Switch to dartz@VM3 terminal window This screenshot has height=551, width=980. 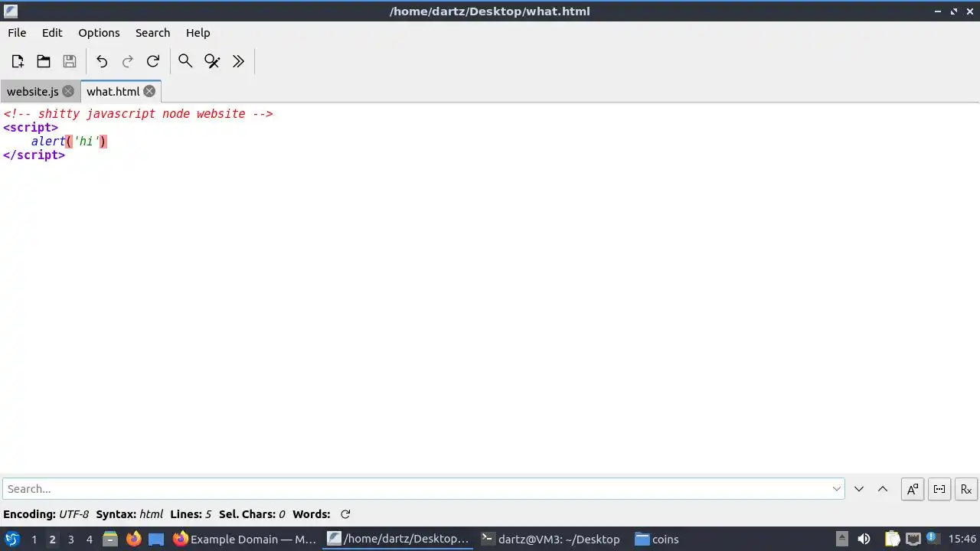[x=550, y=540]
